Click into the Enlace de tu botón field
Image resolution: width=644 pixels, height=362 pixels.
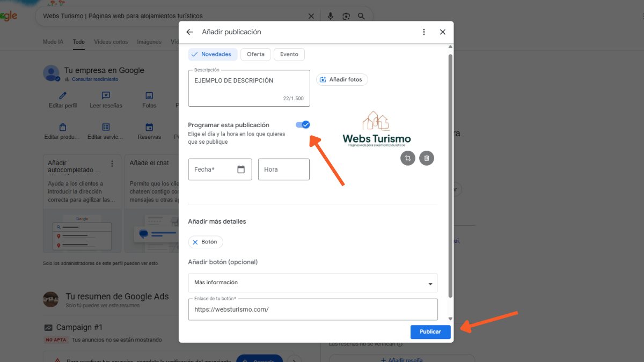312,310
